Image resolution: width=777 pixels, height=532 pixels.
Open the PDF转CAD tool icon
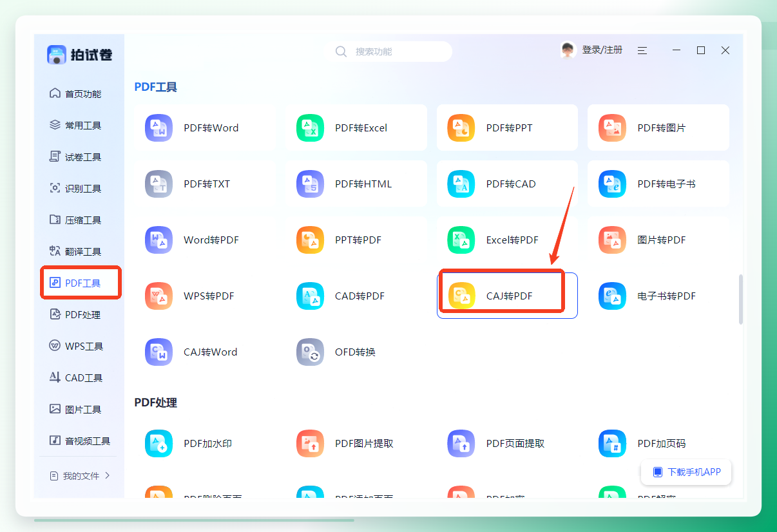(x=461, y=184)
